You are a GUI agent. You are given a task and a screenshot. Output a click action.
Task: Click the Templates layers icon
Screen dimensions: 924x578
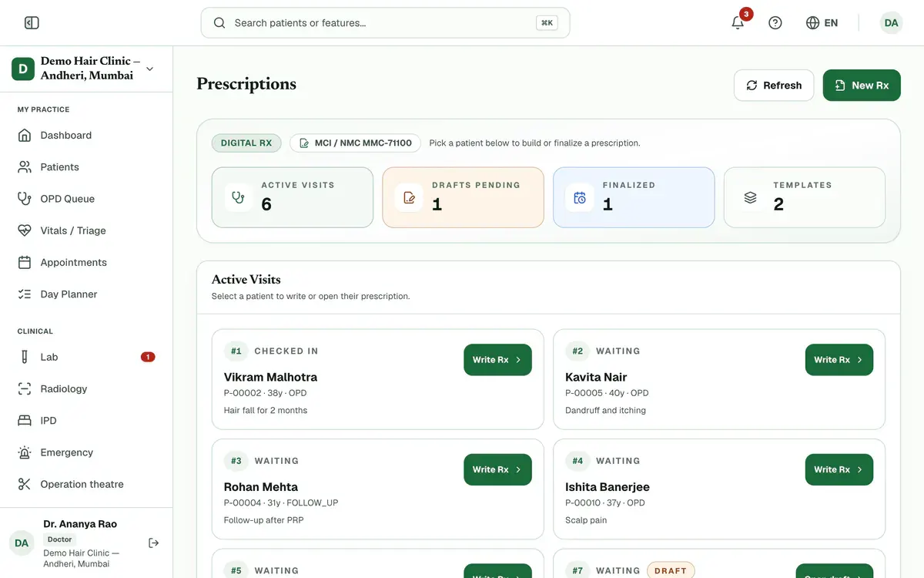click(x=751, y=197)
